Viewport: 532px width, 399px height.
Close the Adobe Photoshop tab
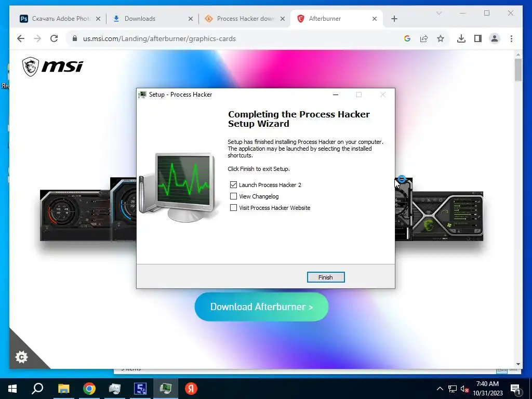tap(98, 19)
